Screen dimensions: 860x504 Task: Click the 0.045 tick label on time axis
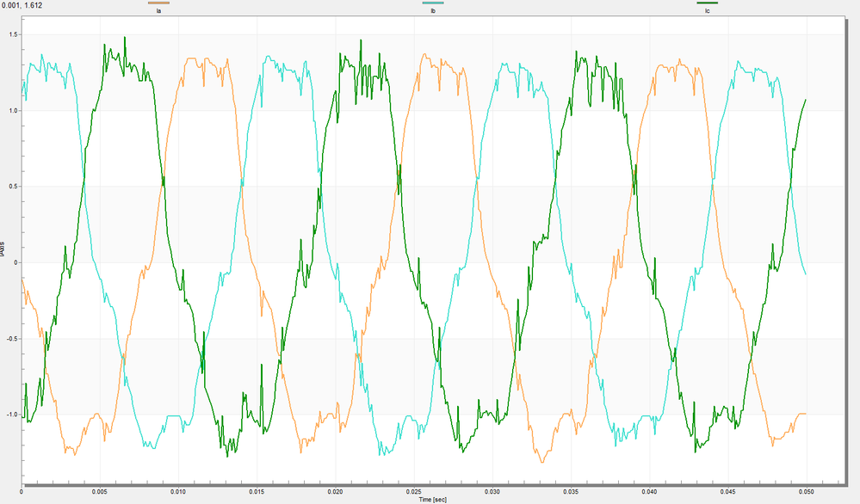click(727, 492)
